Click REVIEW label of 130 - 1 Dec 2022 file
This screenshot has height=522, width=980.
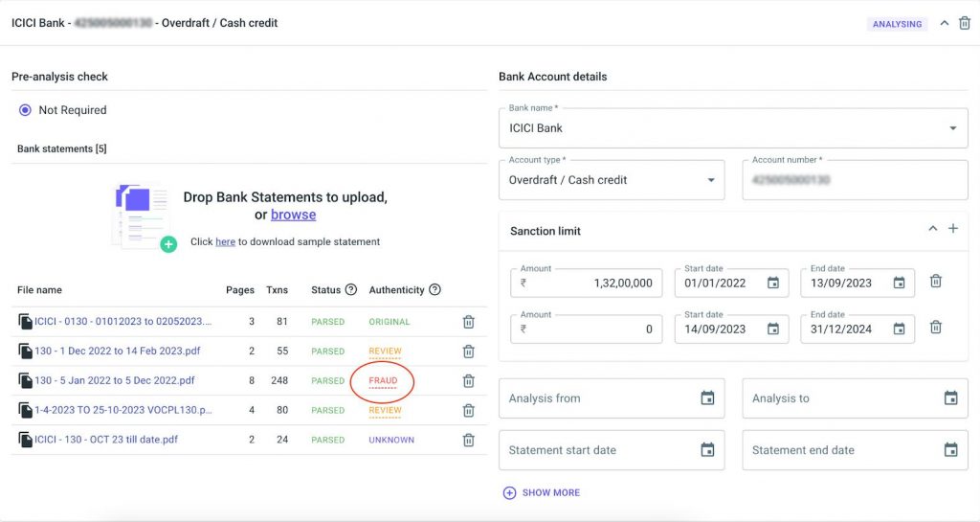pos(385,352)
